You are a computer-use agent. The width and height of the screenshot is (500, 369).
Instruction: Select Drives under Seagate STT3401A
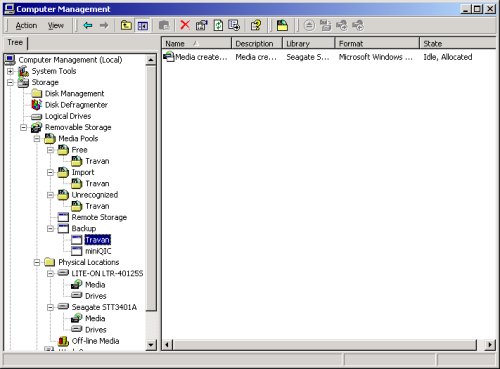tap(96, 330)
